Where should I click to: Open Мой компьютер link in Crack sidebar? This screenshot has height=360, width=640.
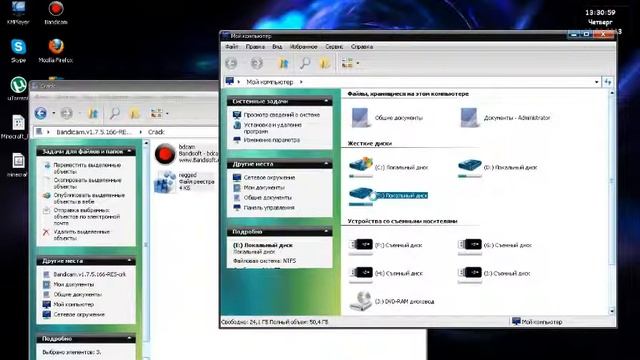pyautogui.click(x=73, y=304)
